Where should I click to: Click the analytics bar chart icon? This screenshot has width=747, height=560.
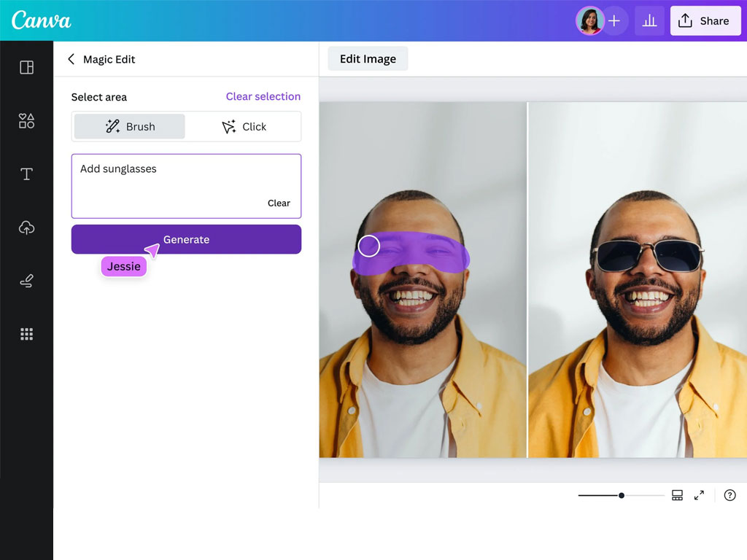pyautogui.click(x=649, y=21)
